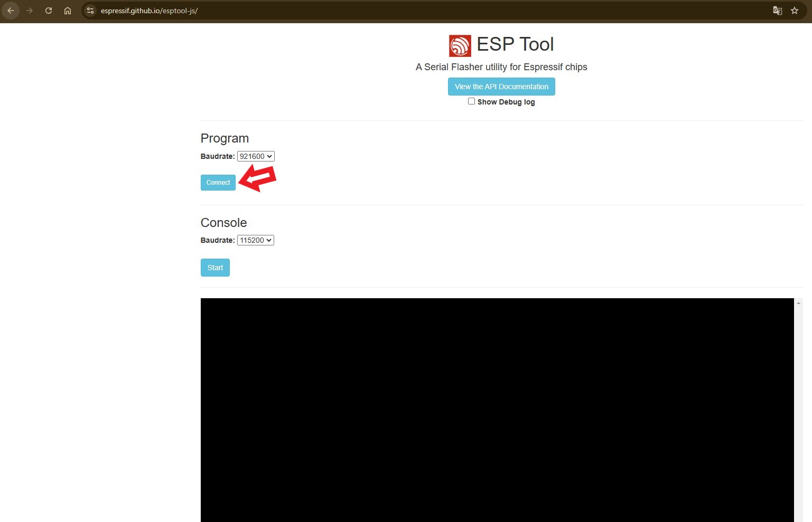This screenshot has height=522, width=812.
Task: View site information in address bar
Action: pyautogui.click(x=90, y=11)
